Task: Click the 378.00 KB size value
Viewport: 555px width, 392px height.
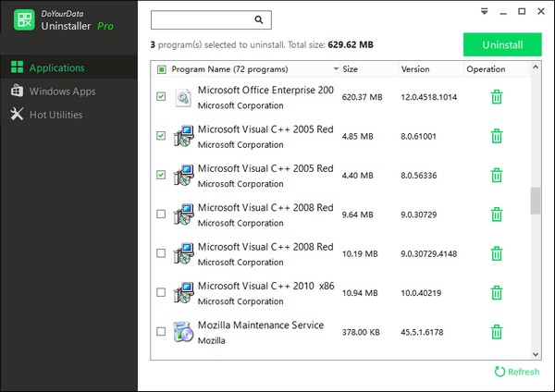Action: [361, 332]
